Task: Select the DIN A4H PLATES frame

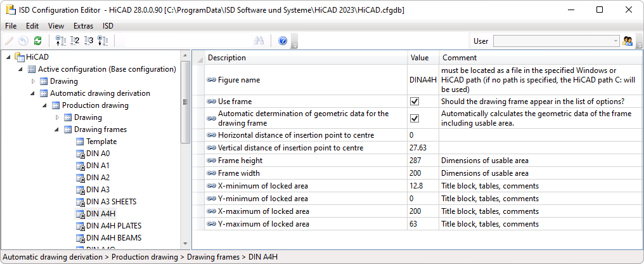Action: [113, 226]
